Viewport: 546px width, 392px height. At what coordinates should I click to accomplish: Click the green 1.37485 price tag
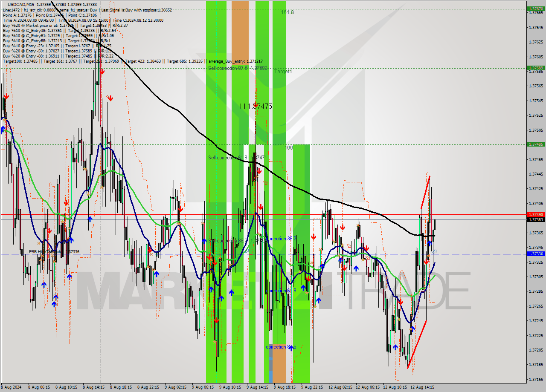click(x=536, y=144)
